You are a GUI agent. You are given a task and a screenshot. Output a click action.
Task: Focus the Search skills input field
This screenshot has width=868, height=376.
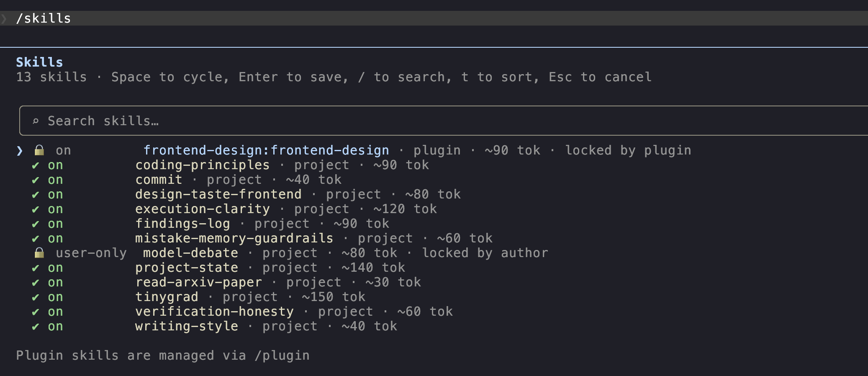tap(444, 121)
